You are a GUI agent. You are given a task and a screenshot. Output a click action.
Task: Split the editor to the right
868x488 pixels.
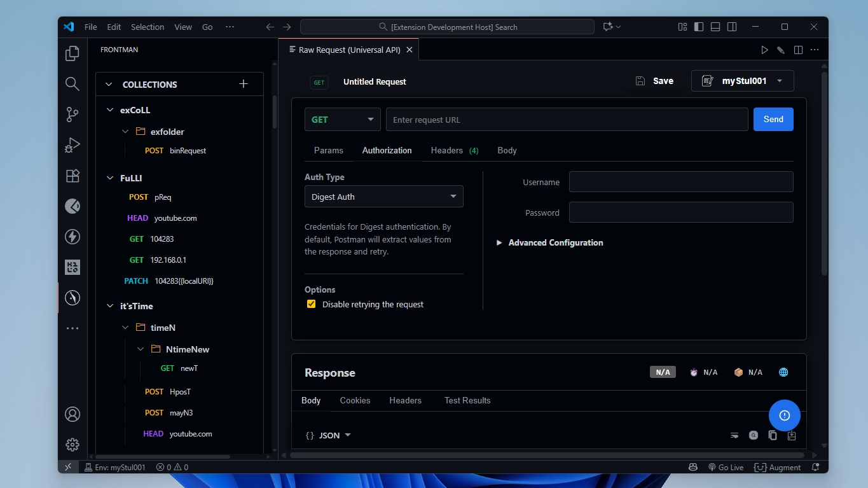[798, 50]
